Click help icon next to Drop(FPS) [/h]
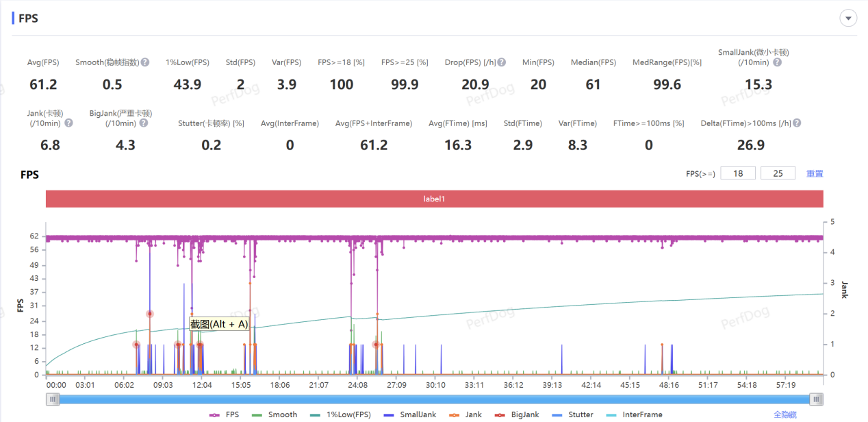 (x=502, y=62)
